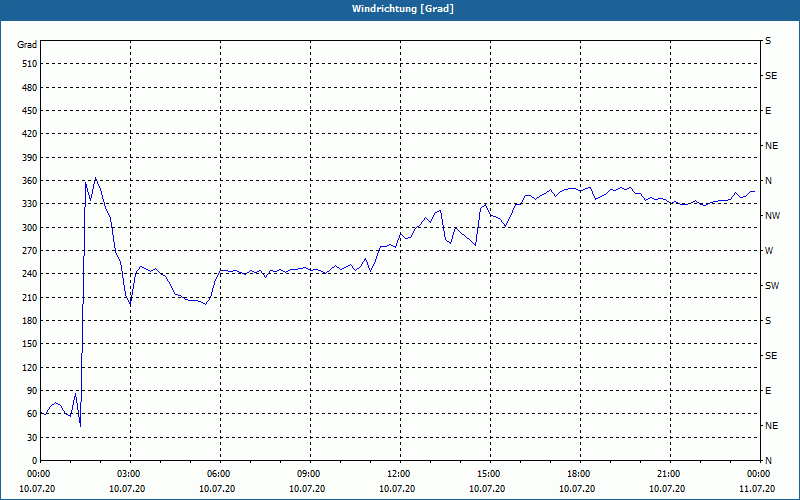Viewport: 800px width, 500px height.
Task: Select the SE compass label above 120 gridline
Action: tap(771, 356)
